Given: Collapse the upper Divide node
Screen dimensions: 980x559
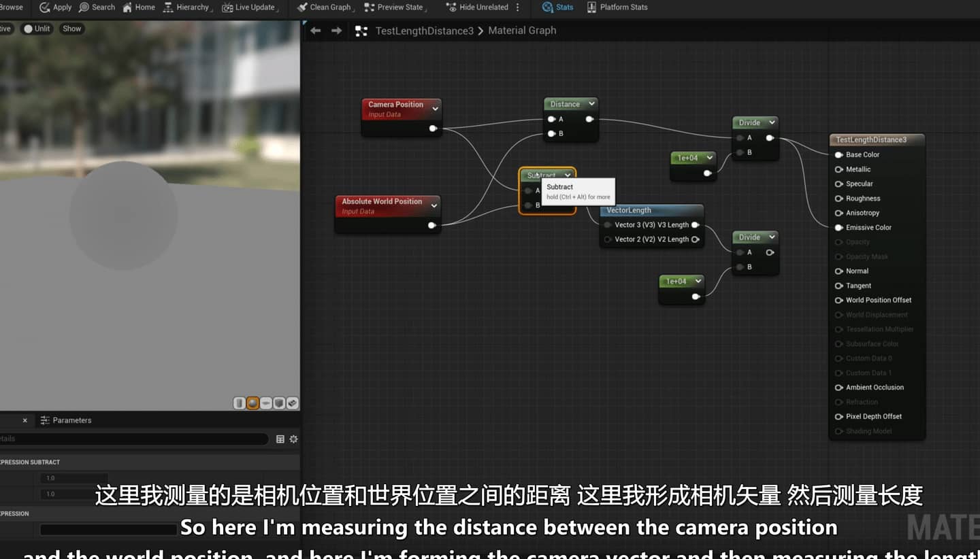Looking at the screenshot, I should [x=772, y=122].
